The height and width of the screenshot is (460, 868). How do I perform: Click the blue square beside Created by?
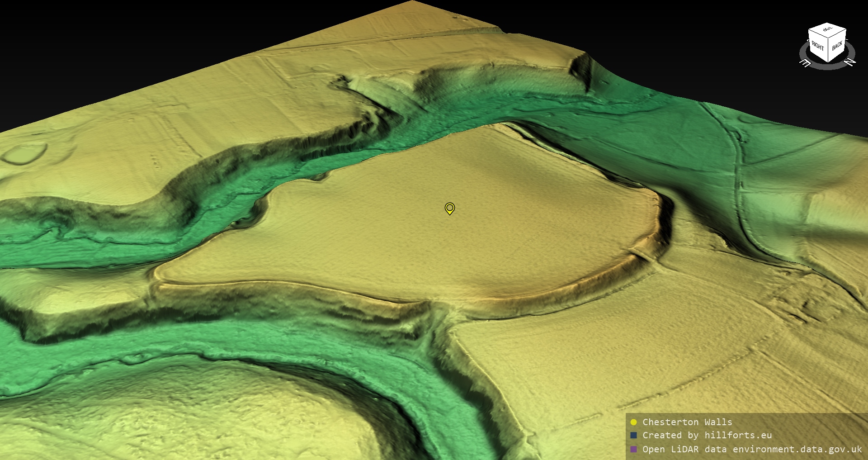click(633, 435)
